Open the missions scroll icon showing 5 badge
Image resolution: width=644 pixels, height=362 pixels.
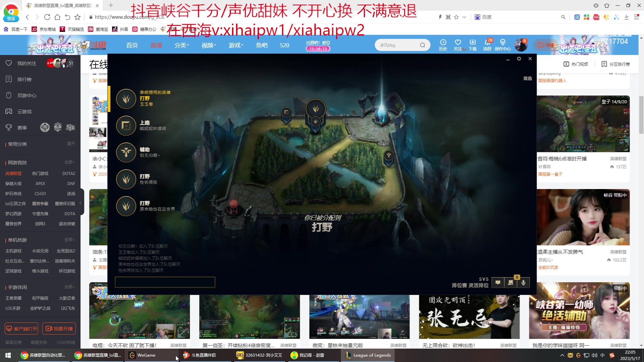[511, 283]
